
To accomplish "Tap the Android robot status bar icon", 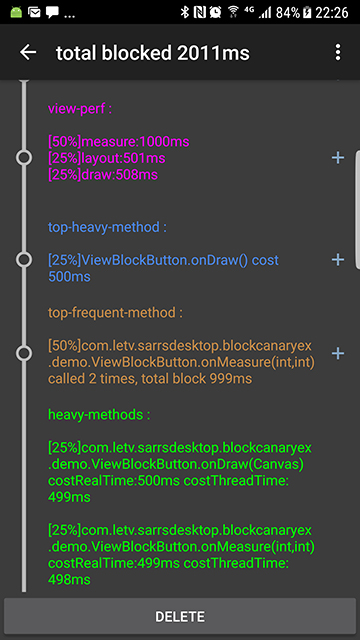I will tap(16, 12).
